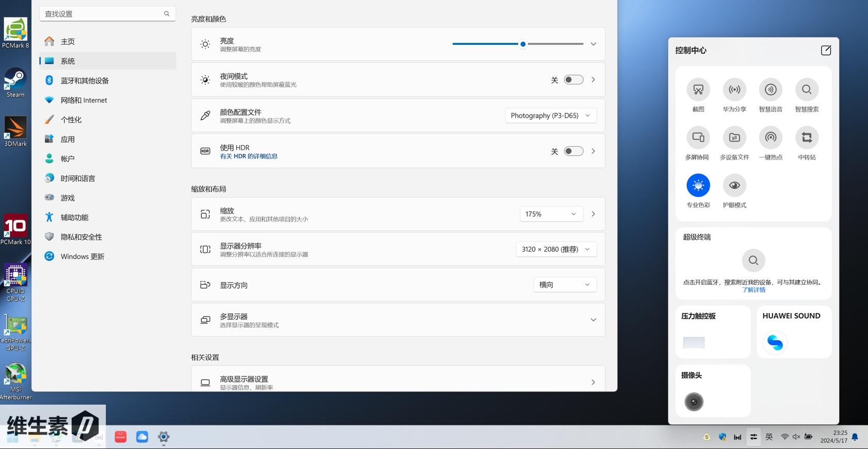Toggle 护眼模式 eye comfort mode
Image resolution: width=868 pixels, height=449 pixels.
(734, 185)
